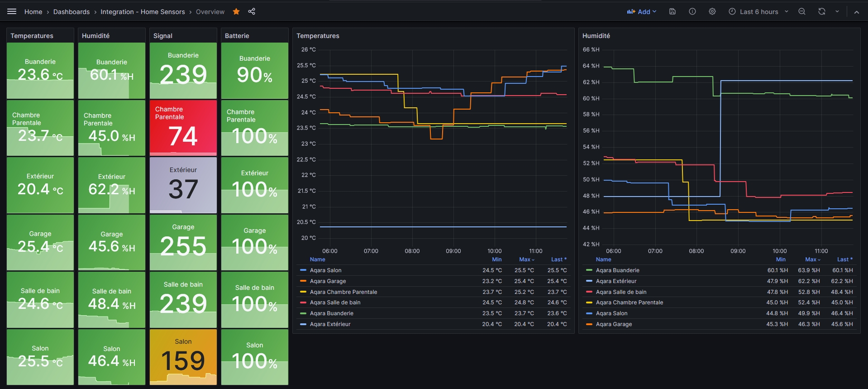The width and height of the screenshot is (868, 389).
Task: Open the hamburger navigation menu
Action: (x=12, y=11)
